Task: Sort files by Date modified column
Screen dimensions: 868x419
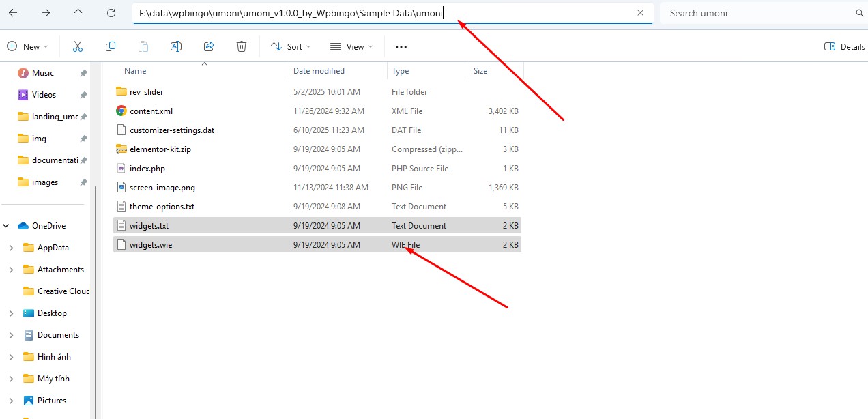Action: coord(319,71)
